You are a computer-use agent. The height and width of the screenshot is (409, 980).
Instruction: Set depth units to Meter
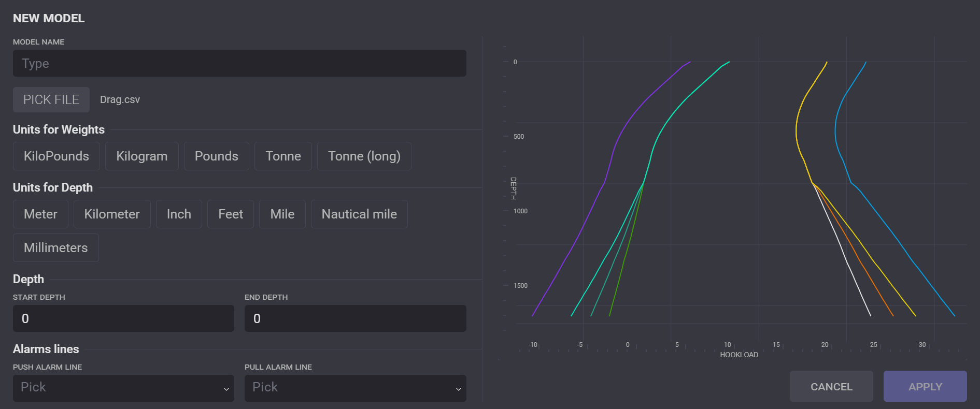[x=40, y=214]
